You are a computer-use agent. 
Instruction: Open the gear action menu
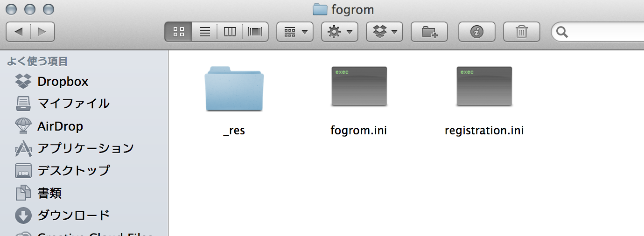340,32
